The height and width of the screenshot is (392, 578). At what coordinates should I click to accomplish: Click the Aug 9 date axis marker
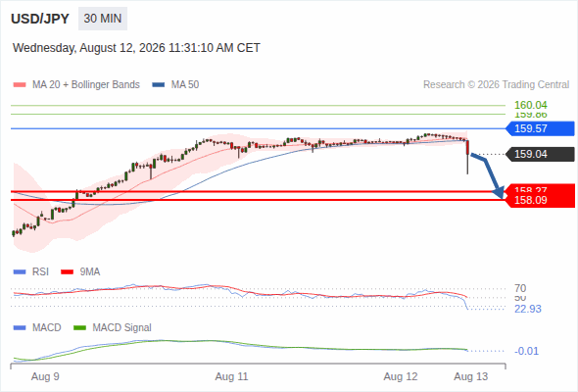[x=45, y=376]
